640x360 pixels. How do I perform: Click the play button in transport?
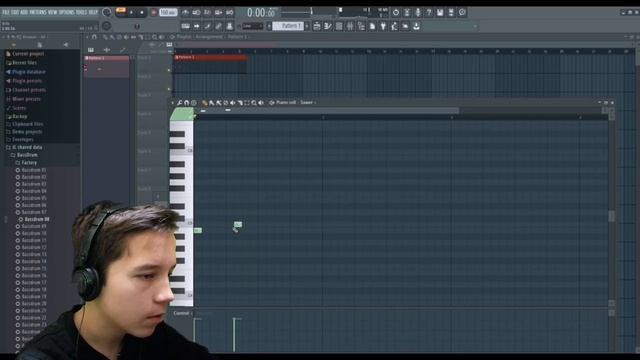coord(131,13)
